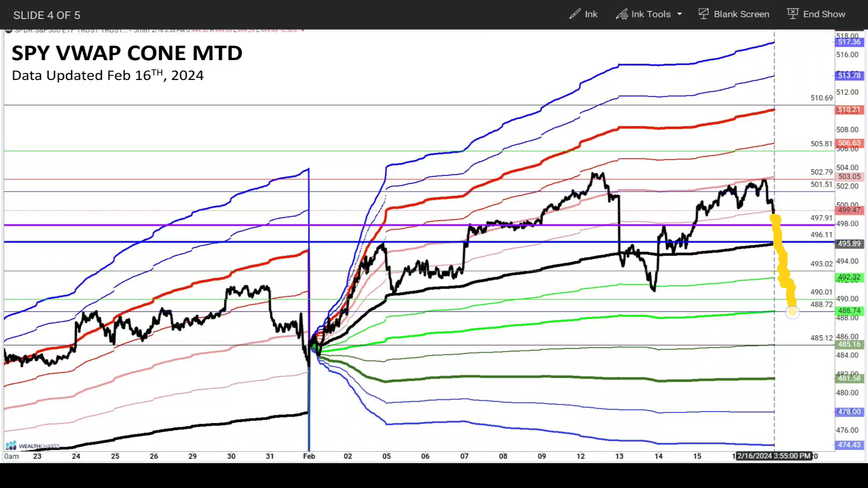This screenshot has height=488, width=868.
Task: Click the 501.51 level annotation
Action: click(x=821, y=184)
